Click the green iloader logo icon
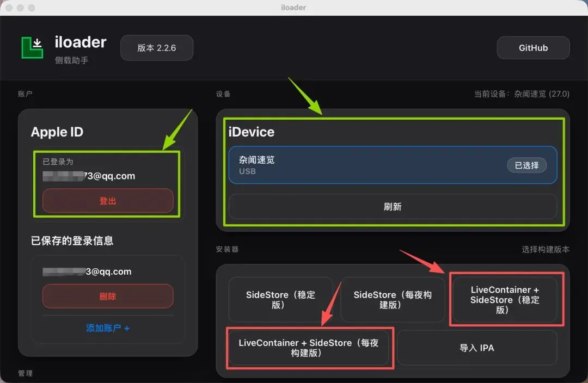This screenshot has width=588, height=383. point(32,48)
